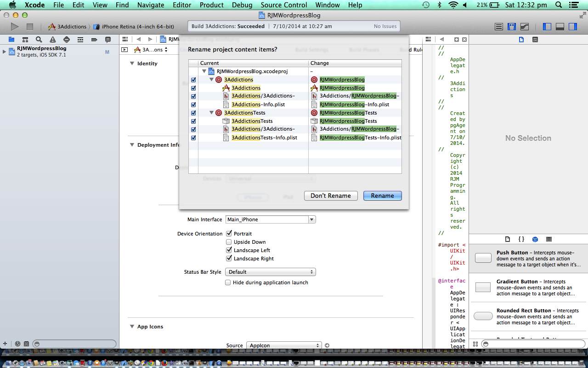
Task: Uncheck the Portrait orientation checkbox
Action: (x=229, y=234)
